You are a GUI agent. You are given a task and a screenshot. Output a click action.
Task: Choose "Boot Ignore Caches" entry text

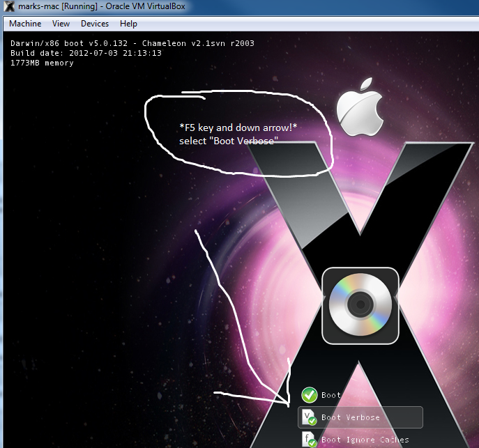[x=365, y=440]
